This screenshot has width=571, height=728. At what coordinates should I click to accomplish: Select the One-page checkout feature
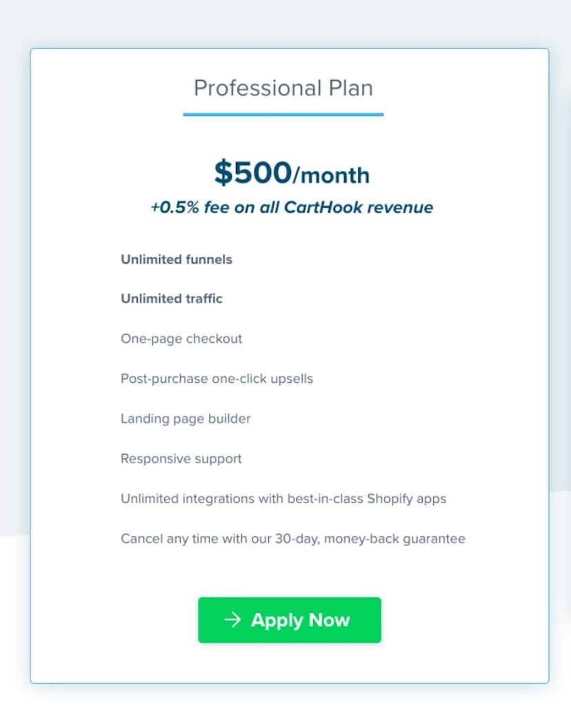click(181, 339)
